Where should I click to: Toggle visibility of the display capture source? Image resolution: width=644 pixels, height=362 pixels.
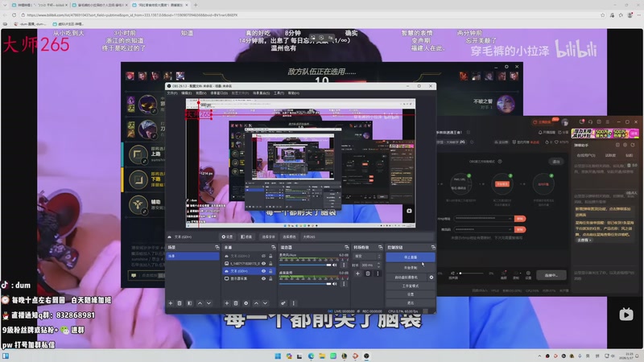click(x=263, y=278)
